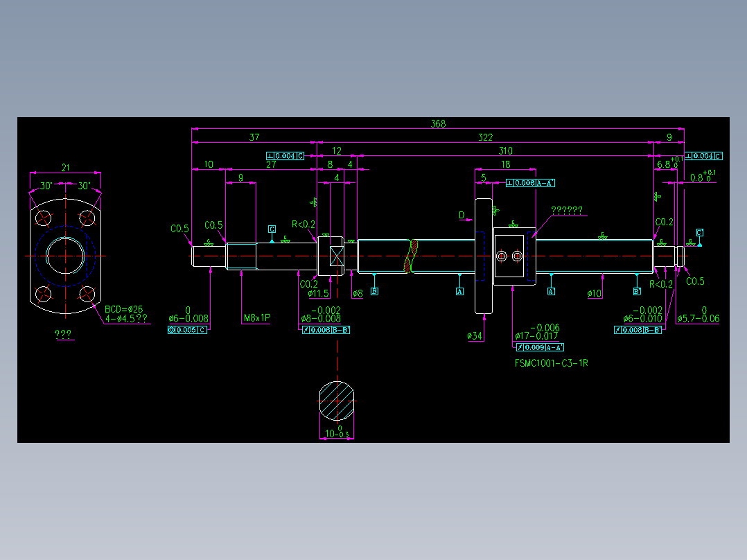Select the 0.009 A-A' runout frame
This screenshot has width=747, height=560.
[540, 347]
